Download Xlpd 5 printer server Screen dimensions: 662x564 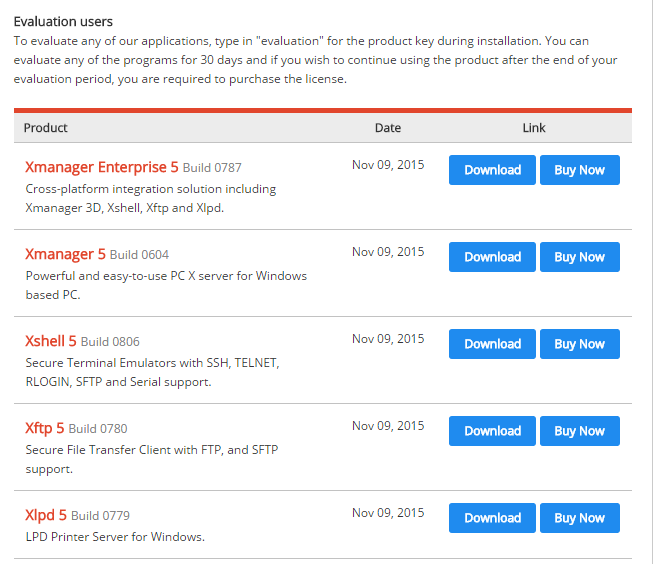pyautogui.click(x=492, y=518)
